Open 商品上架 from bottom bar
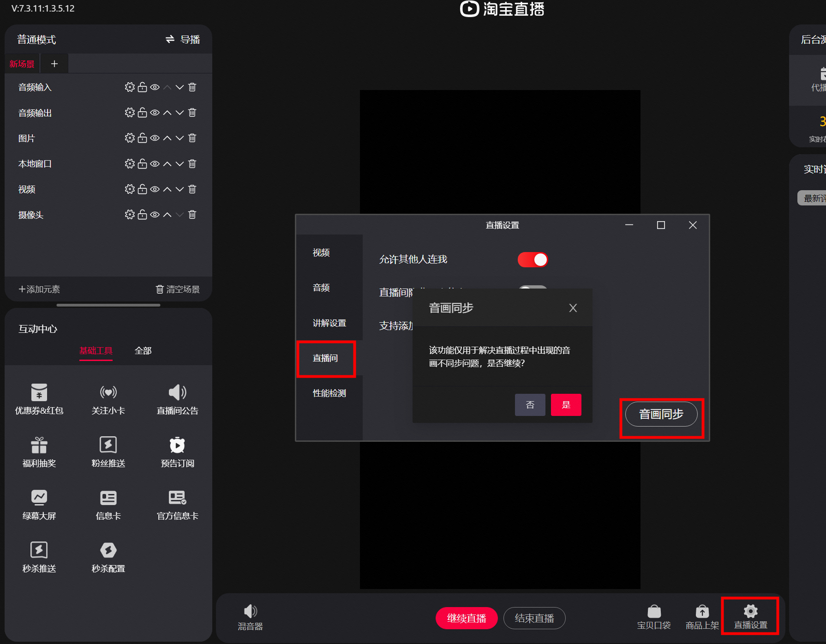This screenshot has width=826, height=644. (702, 618)
